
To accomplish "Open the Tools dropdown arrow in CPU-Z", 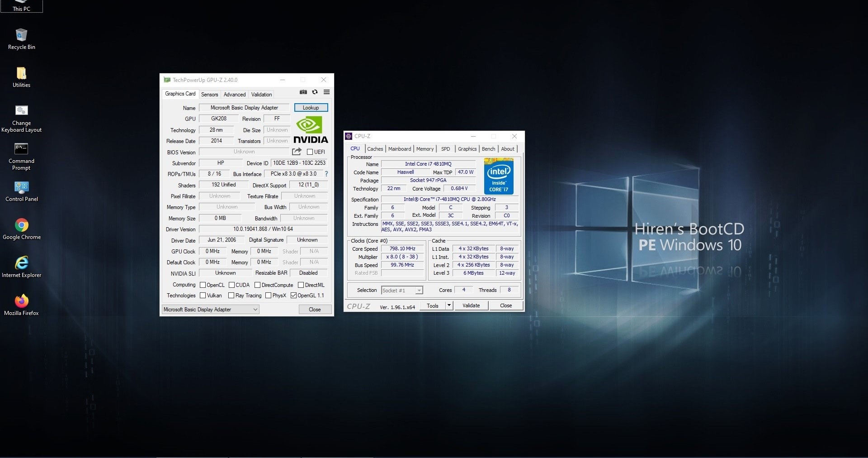I will click(x=449, y=305).
